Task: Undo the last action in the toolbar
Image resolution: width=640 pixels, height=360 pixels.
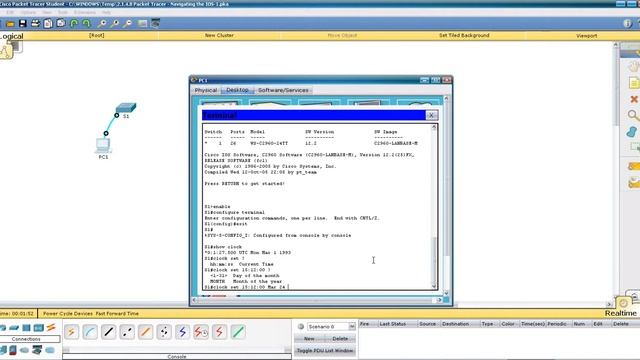Action: pos(74,24)
